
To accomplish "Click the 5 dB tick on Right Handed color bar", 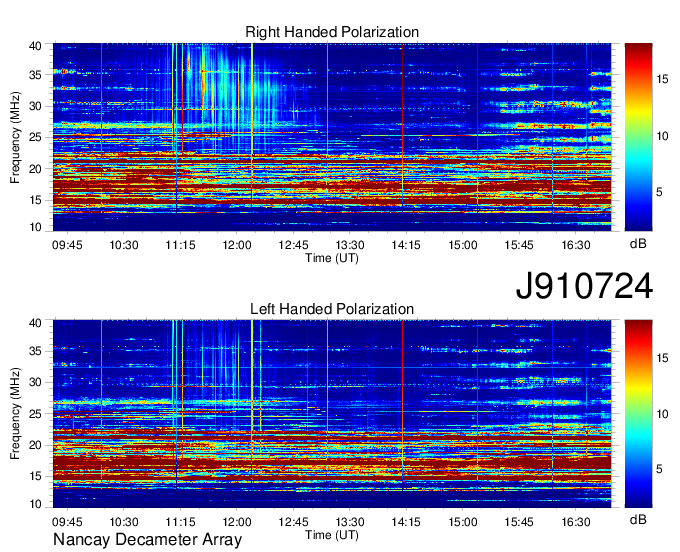I will pos(660,192).
